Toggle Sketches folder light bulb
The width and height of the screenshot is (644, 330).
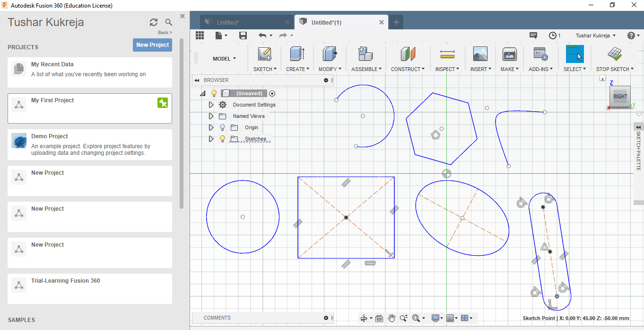[x=223, y=139]
